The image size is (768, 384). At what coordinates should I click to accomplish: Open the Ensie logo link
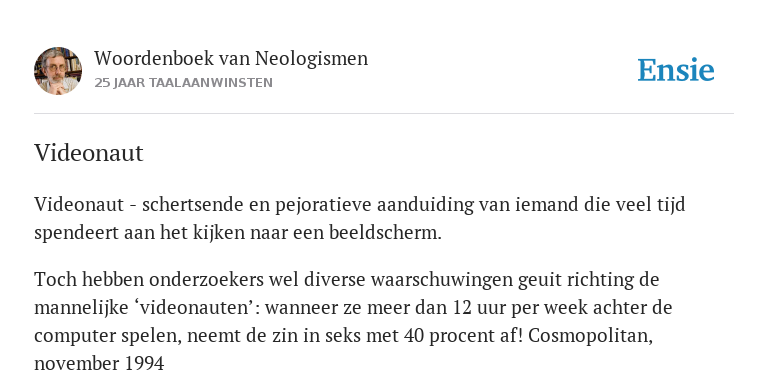click(x=676, y=70)
